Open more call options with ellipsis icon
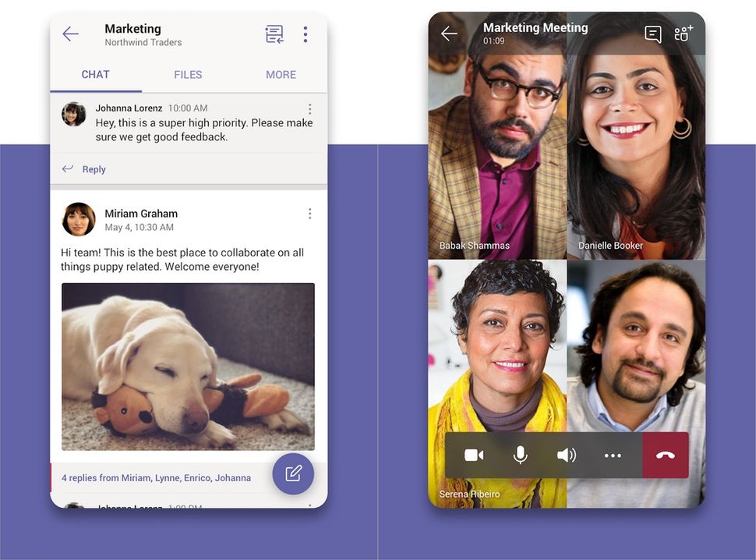Screen dimensions: 756x560 pos(613,455)
